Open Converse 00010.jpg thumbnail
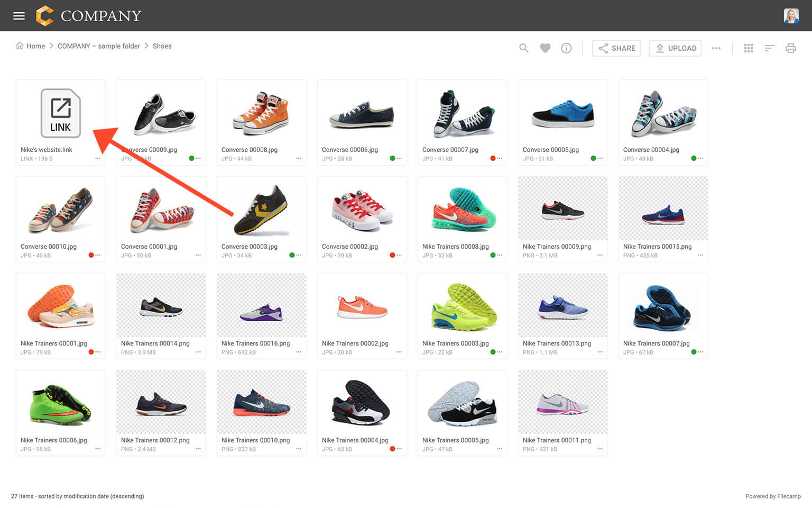The image size is (812, 508). point(61,209)
